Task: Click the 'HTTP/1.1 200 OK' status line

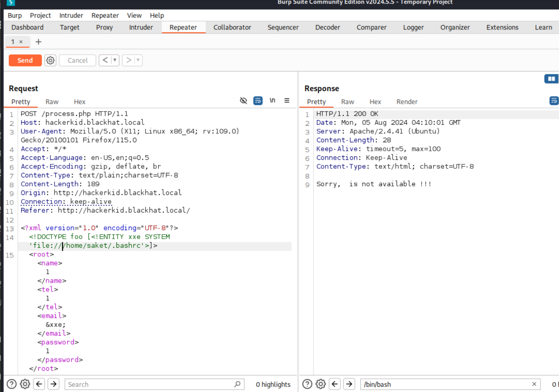Action: (347, 114)
